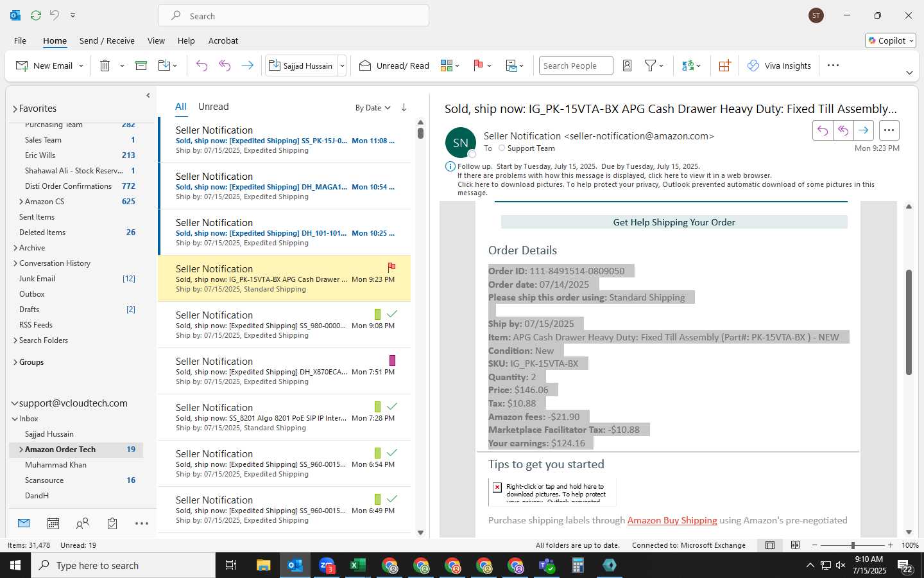Screen dimensions: 924x578
Task: Open the Amazon Buy Shipping link
Action: point(672,520)
